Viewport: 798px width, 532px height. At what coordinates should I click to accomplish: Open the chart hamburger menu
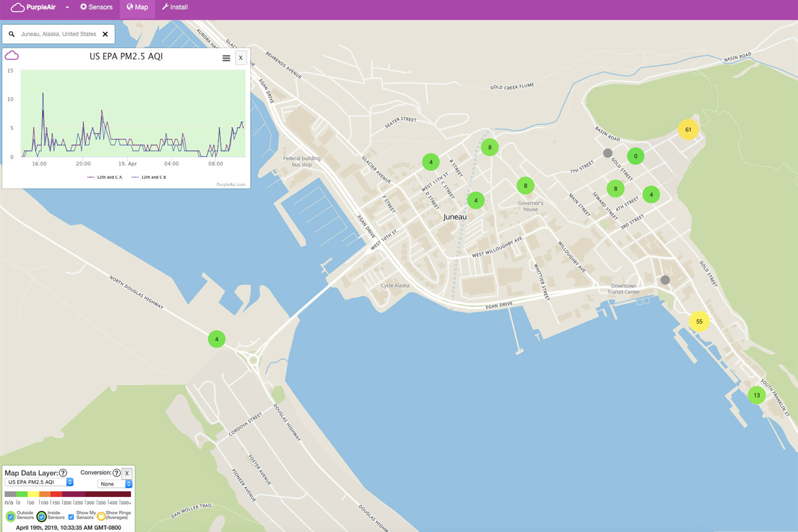click(226, 58)
